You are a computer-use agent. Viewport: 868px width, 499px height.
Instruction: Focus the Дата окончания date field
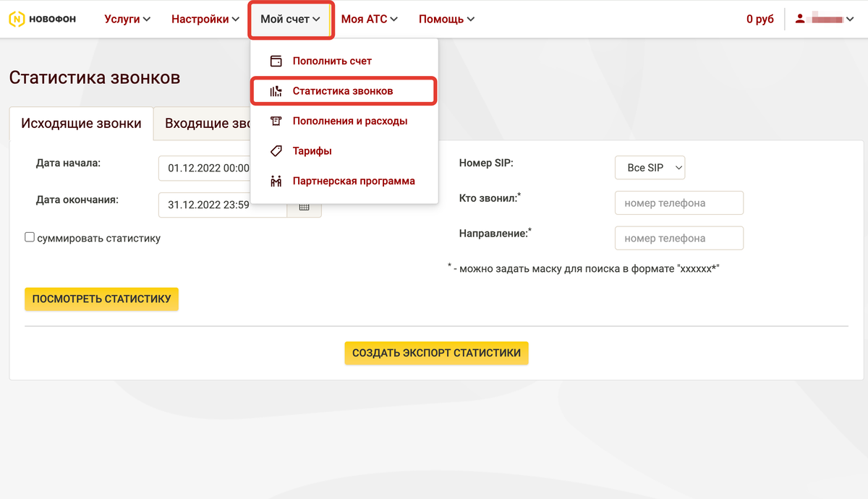pyautogui.click(x=223, y=205)
